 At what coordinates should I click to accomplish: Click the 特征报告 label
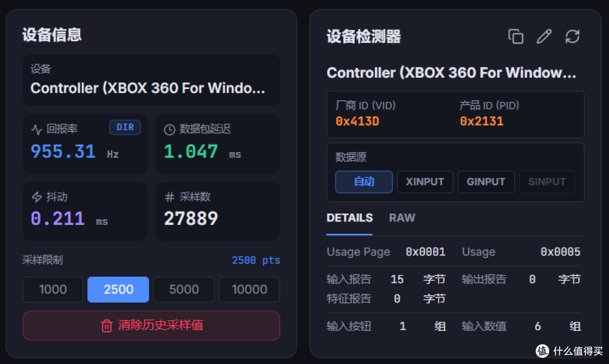pos(349,299)
